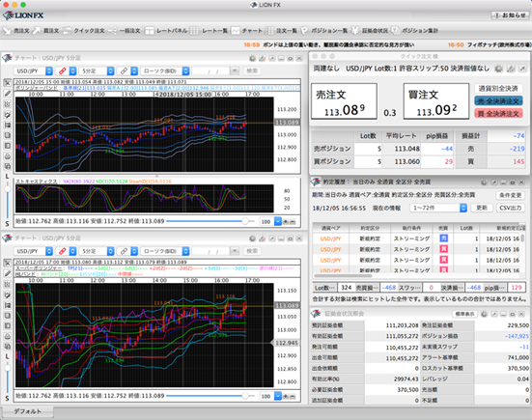The height and width of the screenshot is (420, 532).
Task: Open the 売注文 sell order toolbar item
Action: coord(16,31)
